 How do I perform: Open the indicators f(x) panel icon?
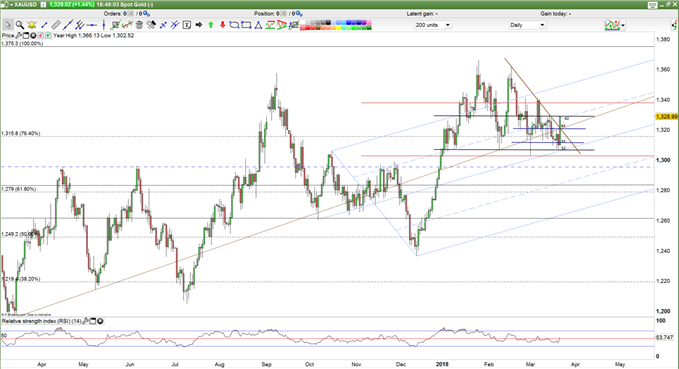pyautogui.click(x=674, y=25)
